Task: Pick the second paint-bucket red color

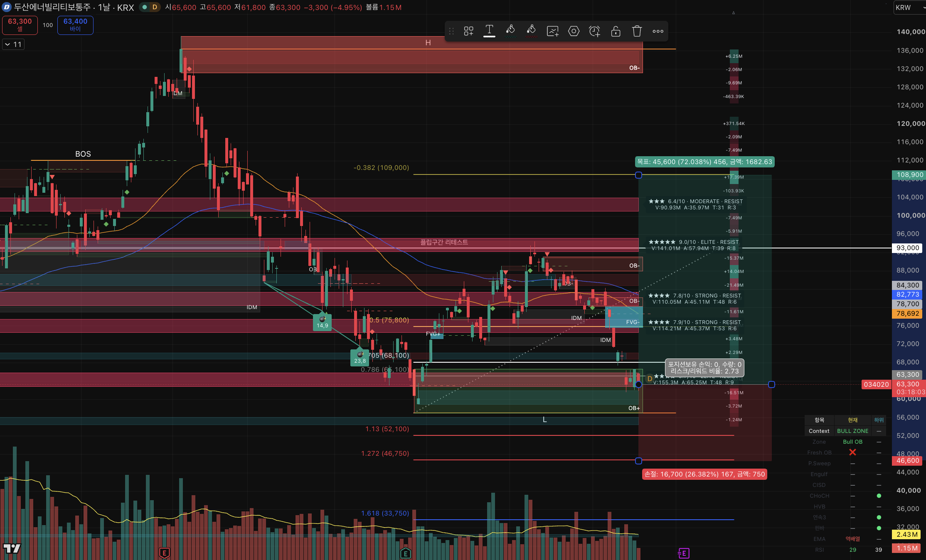Action: click(531, 31)
